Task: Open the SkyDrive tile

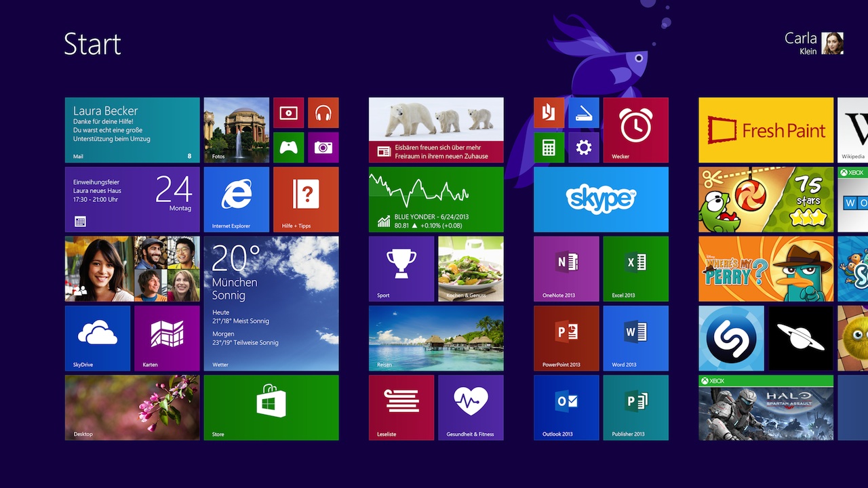Action: pos(98,338)
